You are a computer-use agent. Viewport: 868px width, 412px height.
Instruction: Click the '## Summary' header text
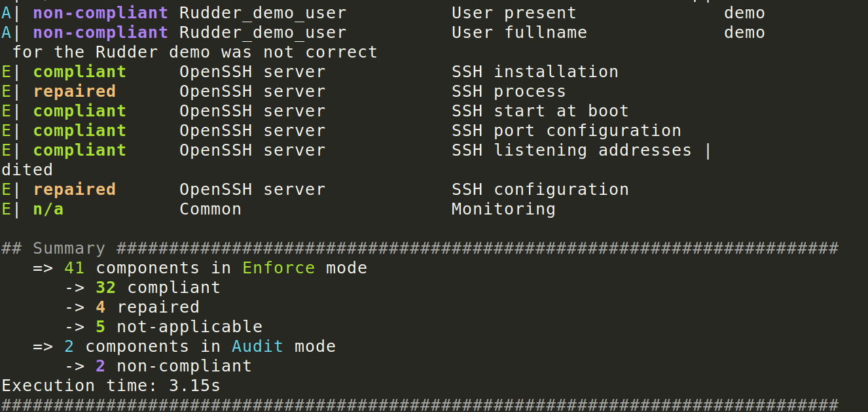pyautogui.click(x=54, y=249)
